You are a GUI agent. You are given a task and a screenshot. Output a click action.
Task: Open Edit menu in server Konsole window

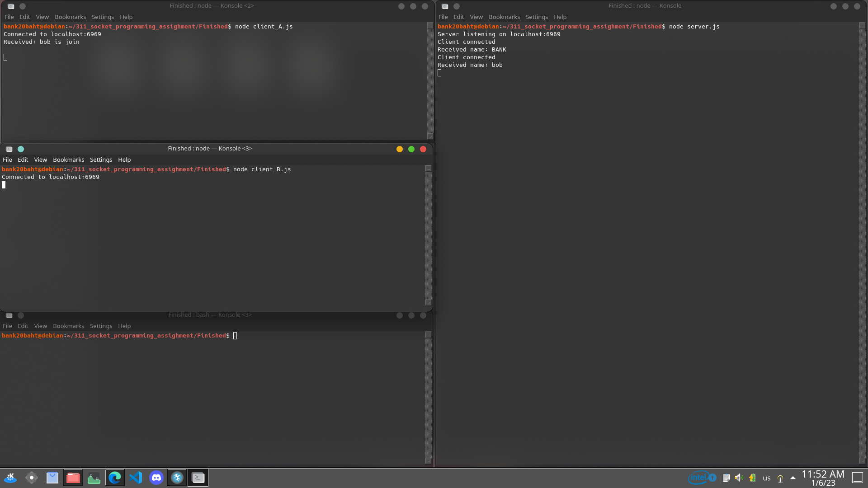click(458, 17)
